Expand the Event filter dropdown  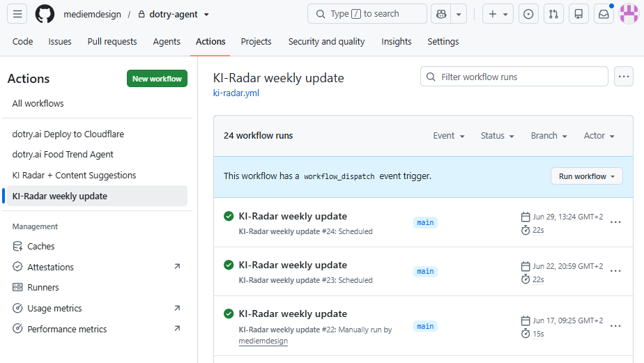tap(449, 135)
